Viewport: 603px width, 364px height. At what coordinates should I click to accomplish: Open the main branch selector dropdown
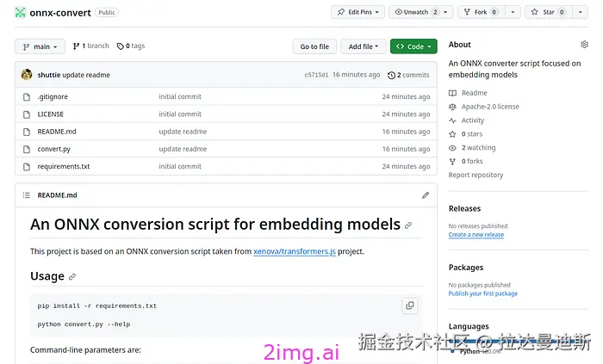[40, 46]
